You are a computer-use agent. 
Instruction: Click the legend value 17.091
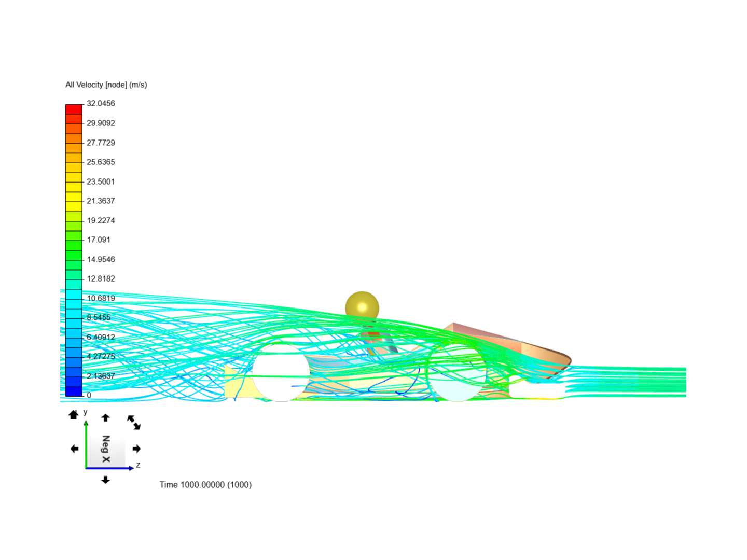[x=99, y=240]
